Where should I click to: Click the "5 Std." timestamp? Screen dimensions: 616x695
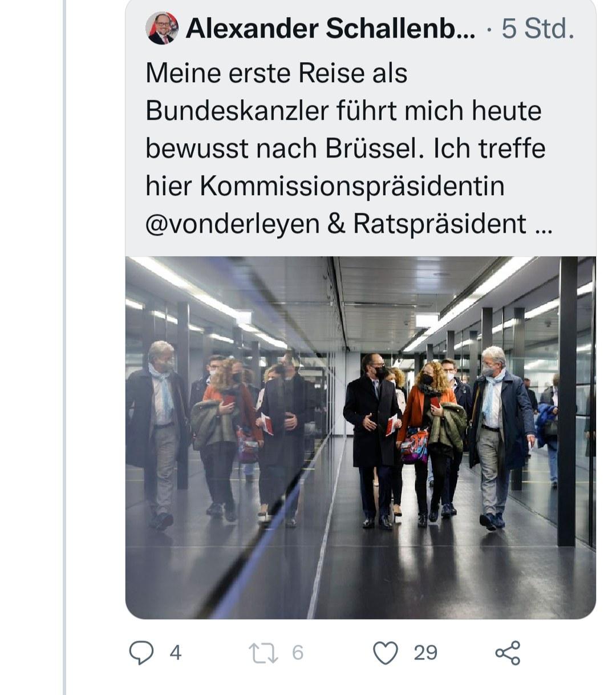(537, 29)
